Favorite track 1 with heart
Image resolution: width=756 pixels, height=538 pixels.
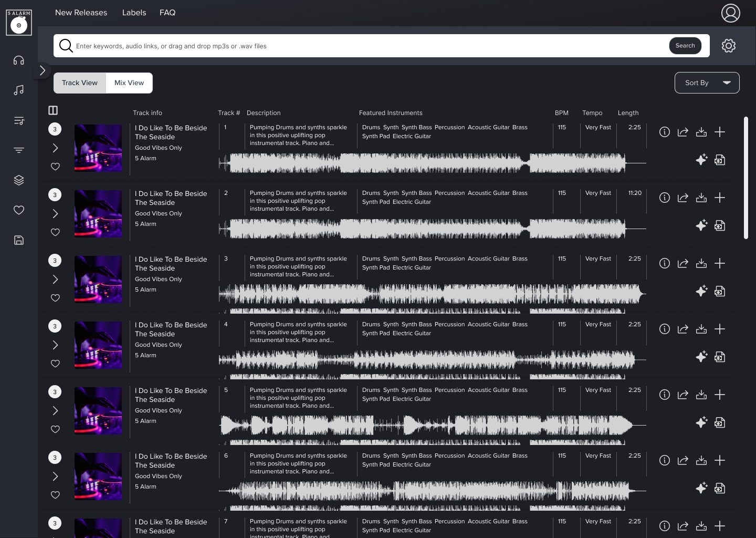coord(55,167)
